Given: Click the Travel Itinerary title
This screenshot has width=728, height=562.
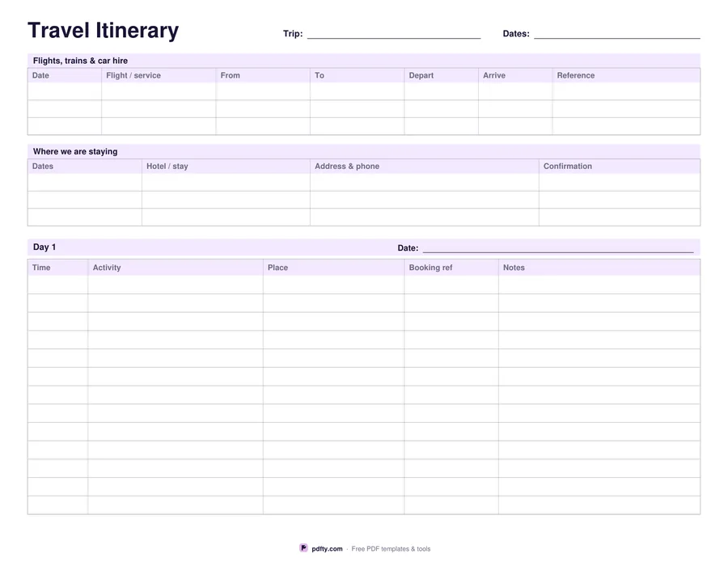Looking at the screenshot, I should (103, 30).
